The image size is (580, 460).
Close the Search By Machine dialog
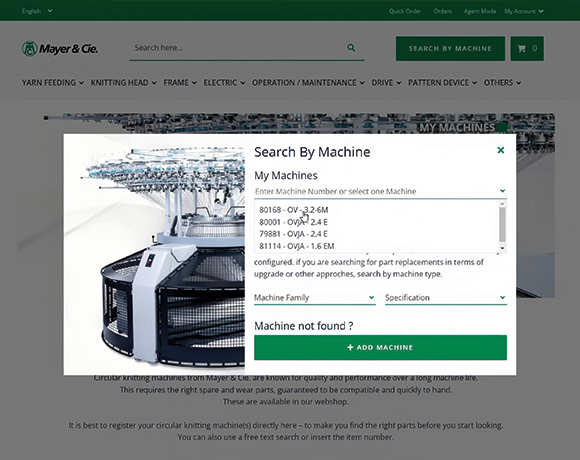(501, 150)
